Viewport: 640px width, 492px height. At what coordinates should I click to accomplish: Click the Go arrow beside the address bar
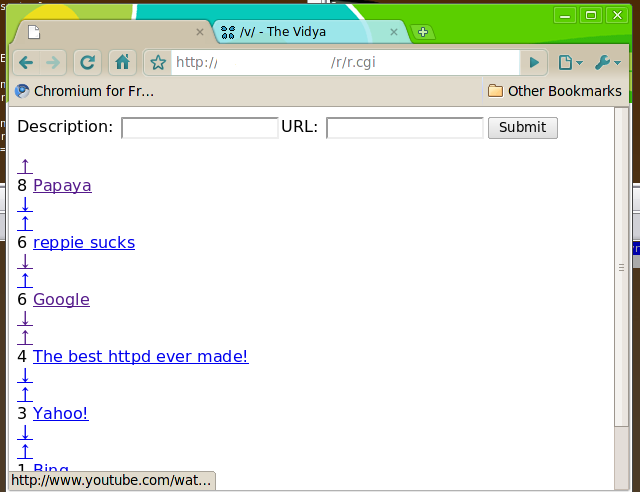[534, 62]
